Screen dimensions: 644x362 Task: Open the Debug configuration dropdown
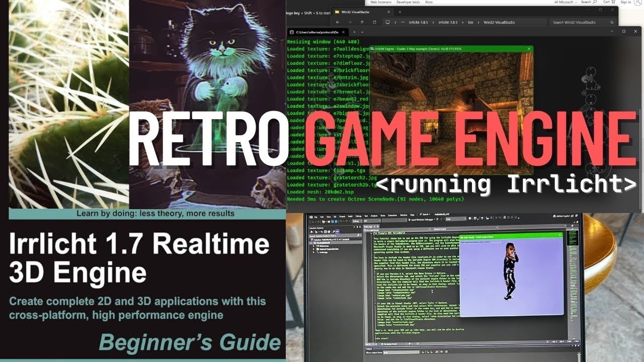click(357, 221)
